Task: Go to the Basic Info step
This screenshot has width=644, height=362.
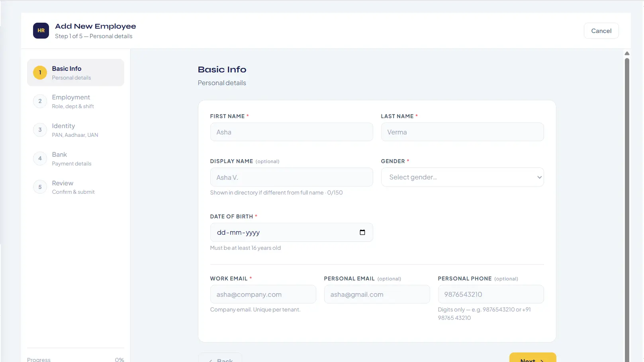Action: [x=76, y=72]
